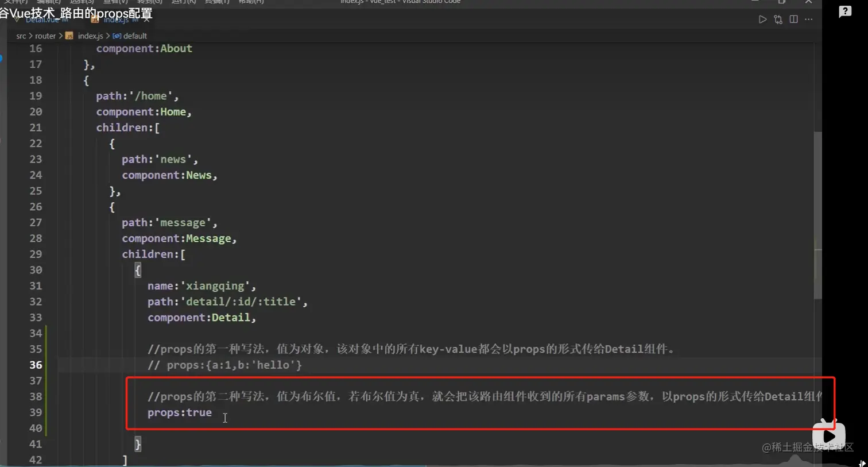Click the code text component:Detail
Image resolution: width=868 pixels, height=467 pixels.
pos(201,317)
